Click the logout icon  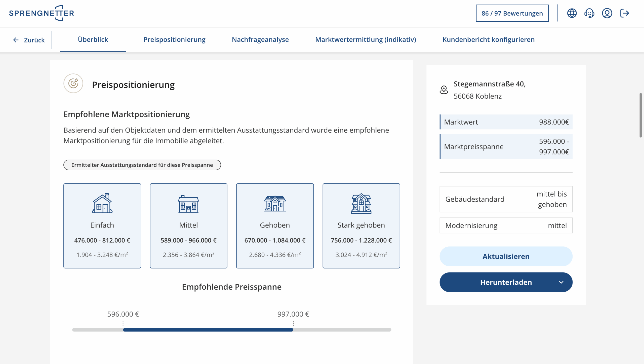pyautogui.click(x=625, y=13)
